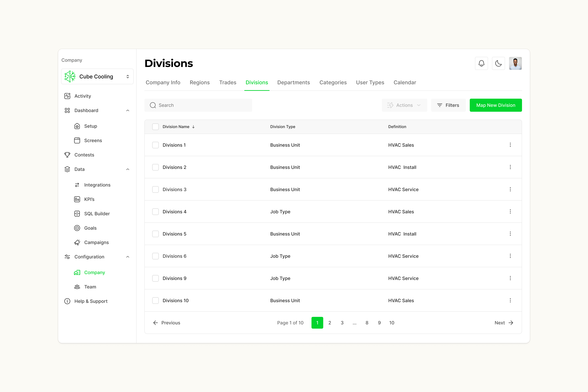Jump to page 8
Viewport: 588px width, 392px height.
point(367,323)
